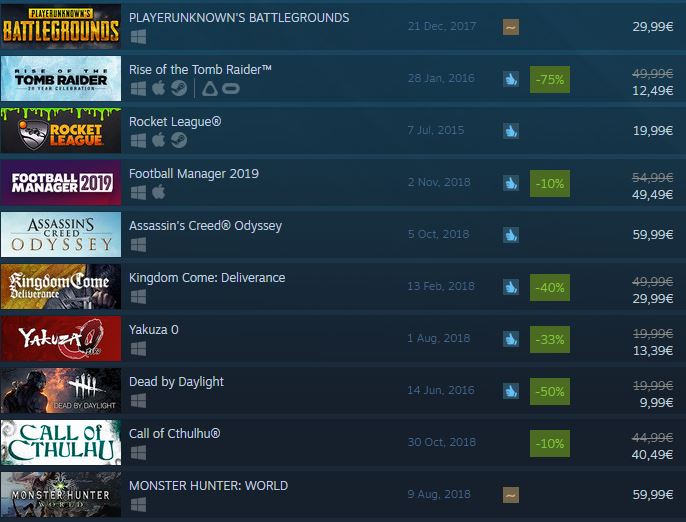Click the Apple icon under Football Manager 2019
Viewport: 686px width, 522px height.
point(159,192)
